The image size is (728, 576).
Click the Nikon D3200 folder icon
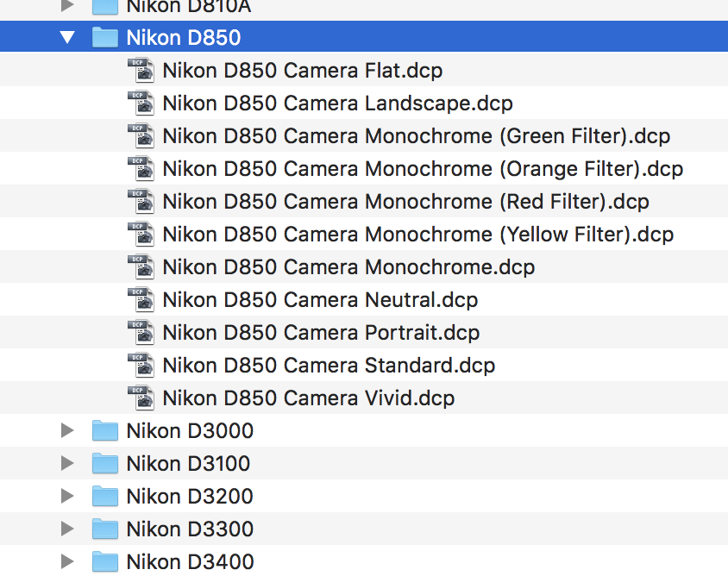click(105, 496)
